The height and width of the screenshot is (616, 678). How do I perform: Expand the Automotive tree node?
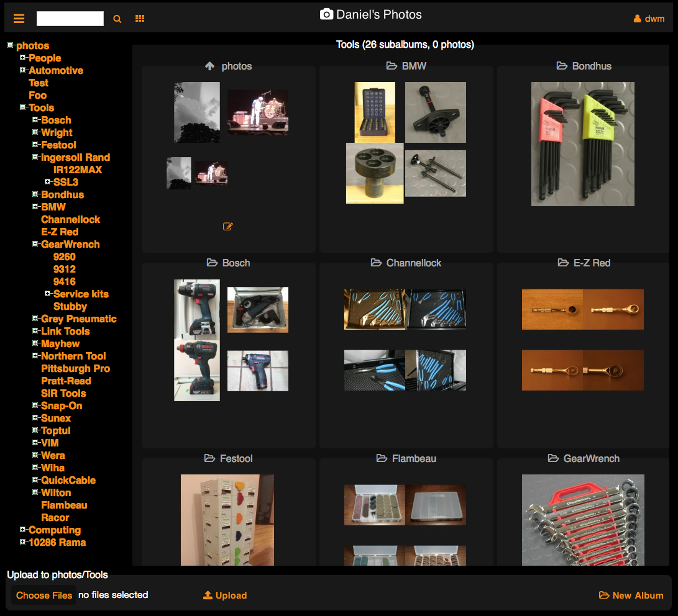click(23, 70)
